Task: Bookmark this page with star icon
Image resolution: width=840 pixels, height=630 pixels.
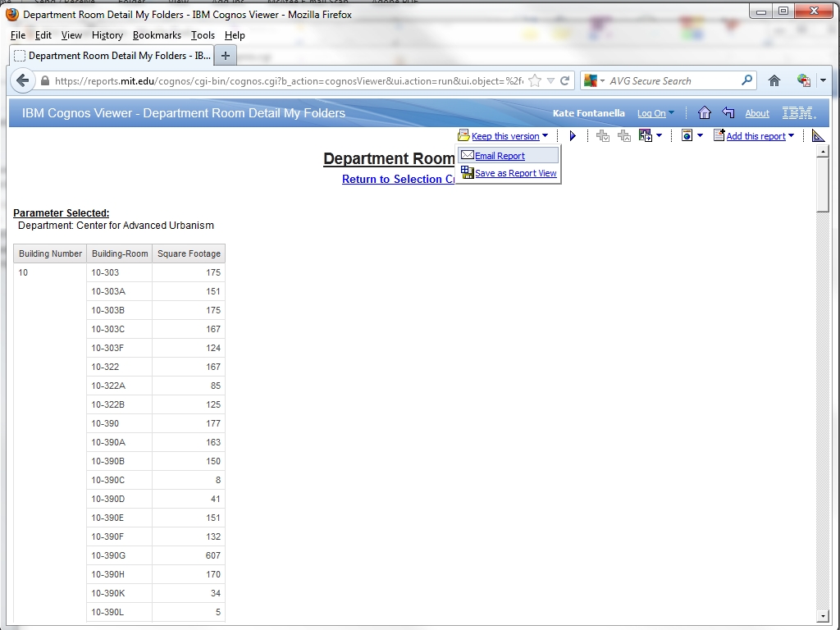Action: coord(535,80)
